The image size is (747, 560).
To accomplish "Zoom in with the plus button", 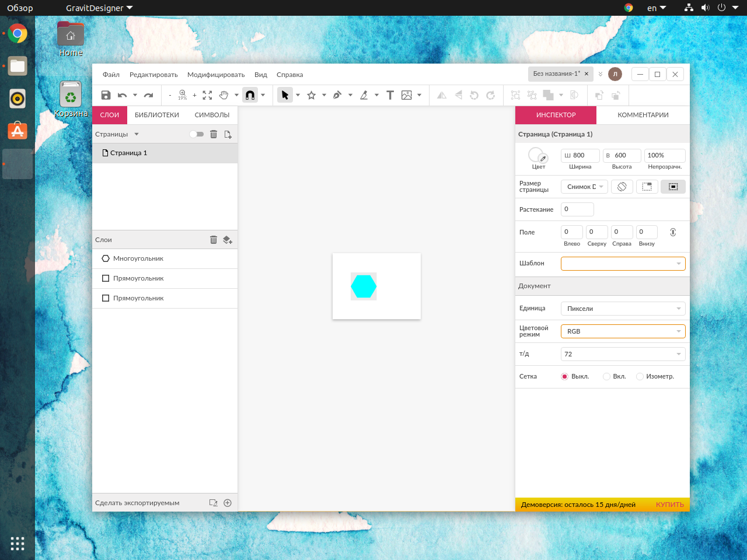I will (194, 95).
